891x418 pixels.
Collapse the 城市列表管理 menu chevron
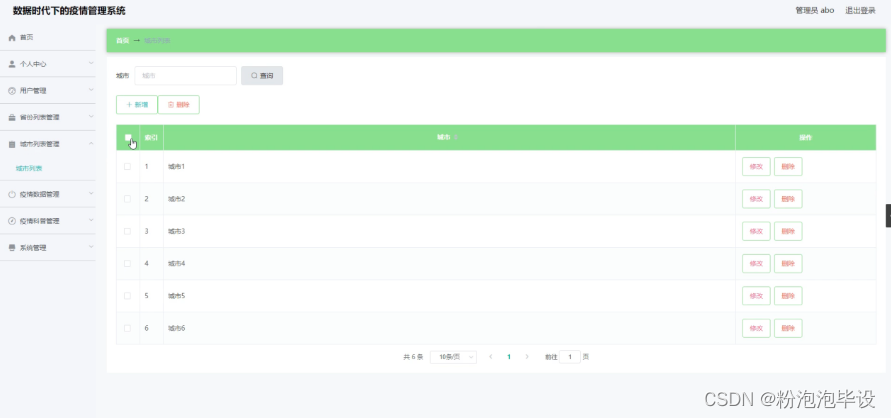click(91, 143)
